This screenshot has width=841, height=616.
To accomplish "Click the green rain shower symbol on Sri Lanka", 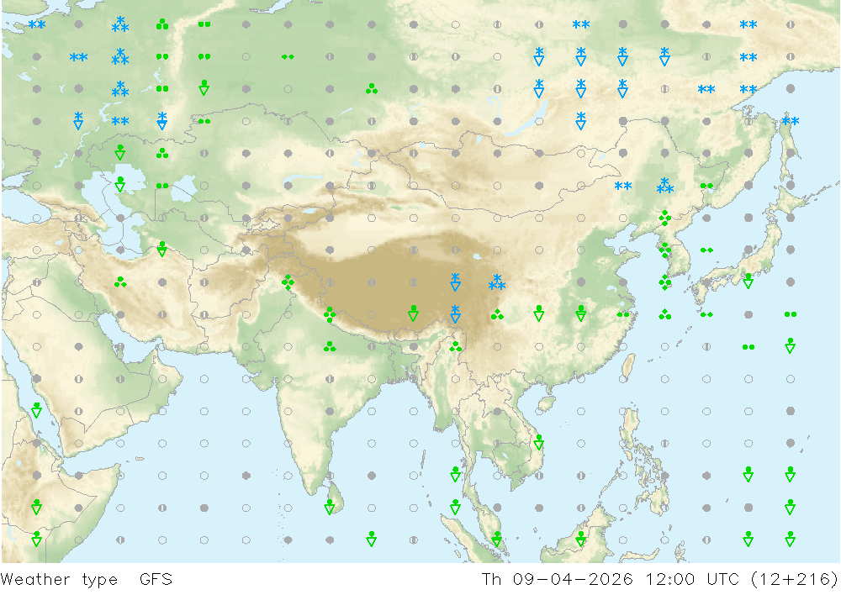I will (330, 507).
